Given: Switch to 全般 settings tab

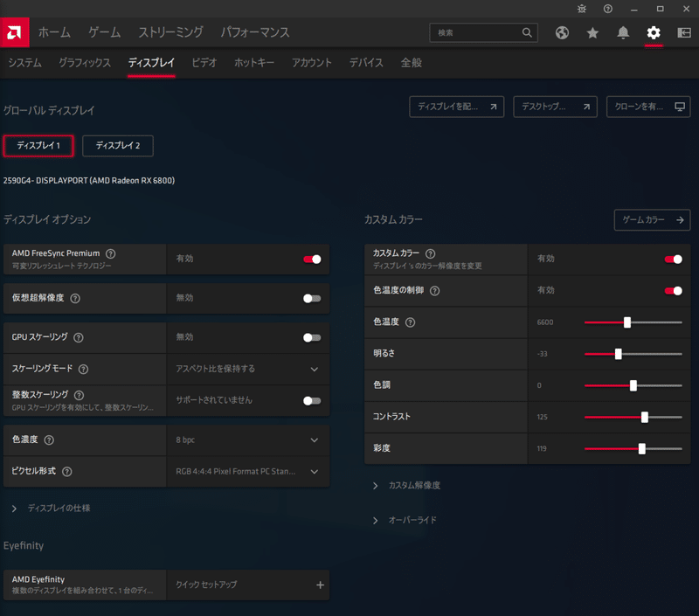Looking at the screenshot, I should (411, 63).
